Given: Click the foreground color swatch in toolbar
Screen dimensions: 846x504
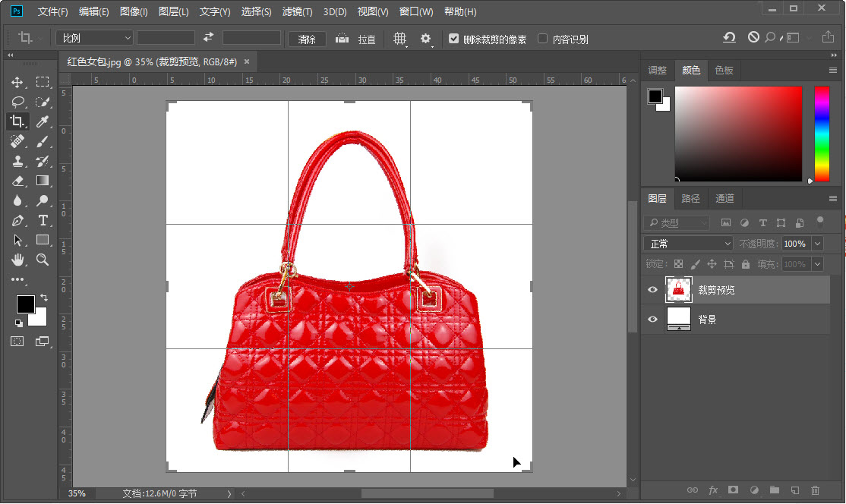Looking at the screenshot, I should tap(25, 304).
